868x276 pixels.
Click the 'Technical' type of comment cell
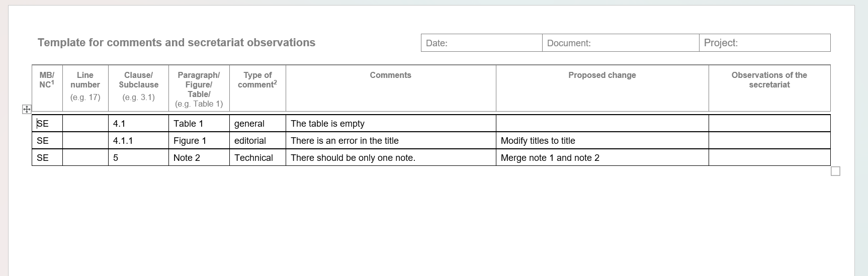pos(257,158)
